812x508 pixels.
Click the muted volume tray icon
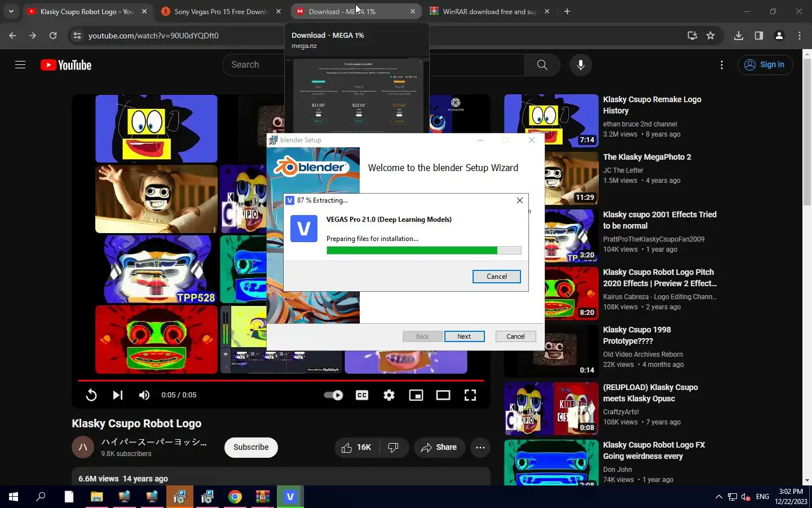point(746,497)
